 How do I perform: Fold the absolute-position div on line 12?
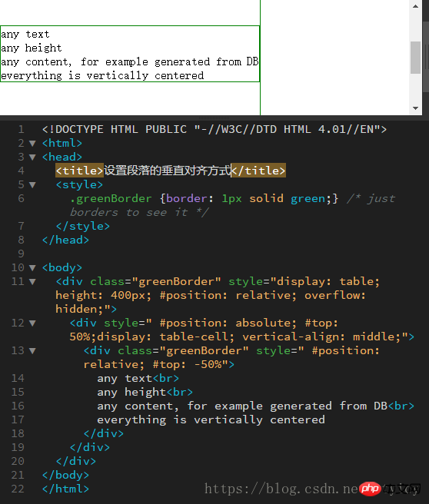pos(32,323)
